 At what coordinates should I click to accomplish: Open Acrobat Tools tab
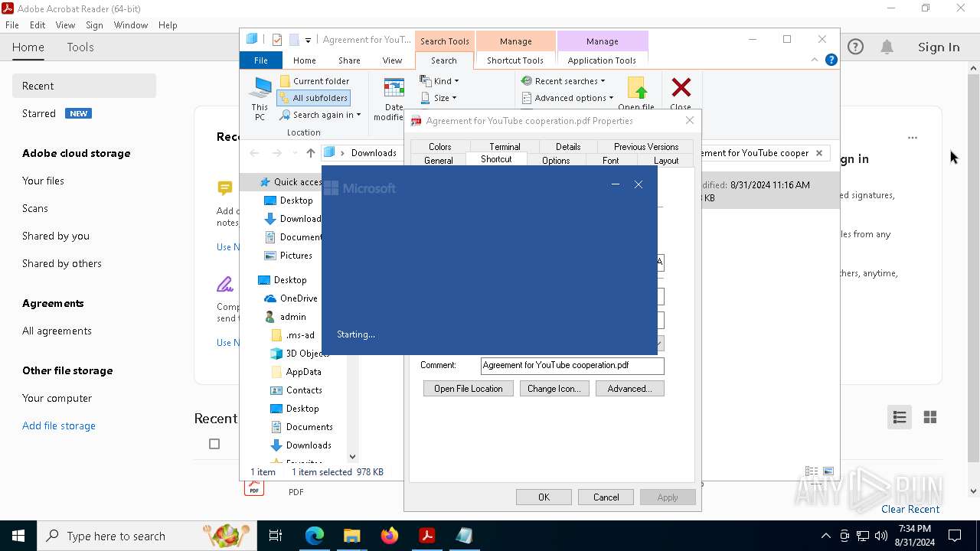click(80, 47)
